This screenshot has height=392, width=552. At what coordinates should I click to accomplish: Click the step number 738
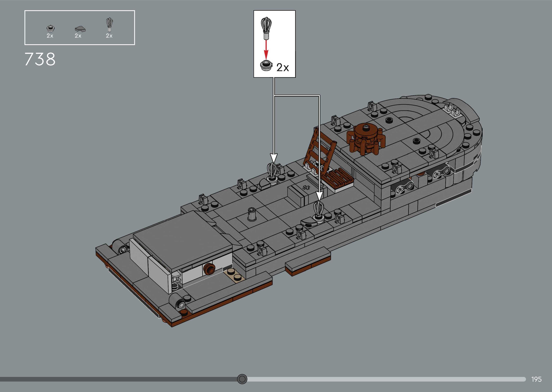tap(40, 59)
